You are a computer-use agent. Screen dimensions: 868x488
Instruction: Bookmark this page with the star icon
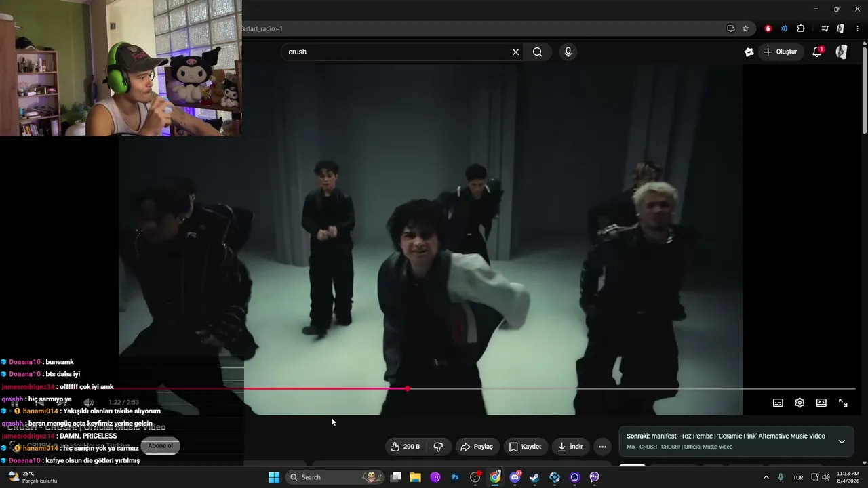coord(745,28)
